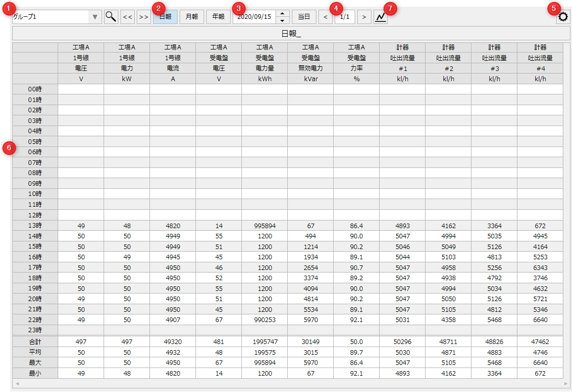572x392 pixels.
Task: Expand the group selection list arrow
Action: point(95,16)
